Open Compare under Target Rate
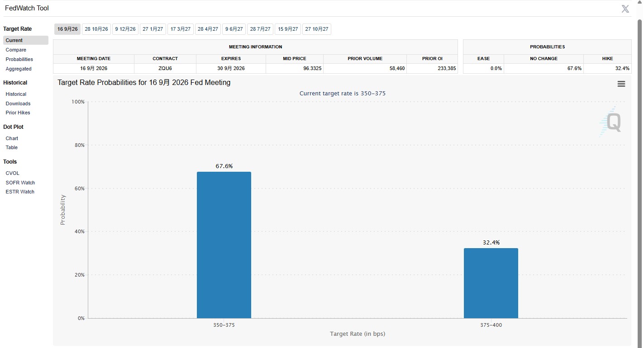The height and width of the screenshot is (348, 644). pos(16,50)
